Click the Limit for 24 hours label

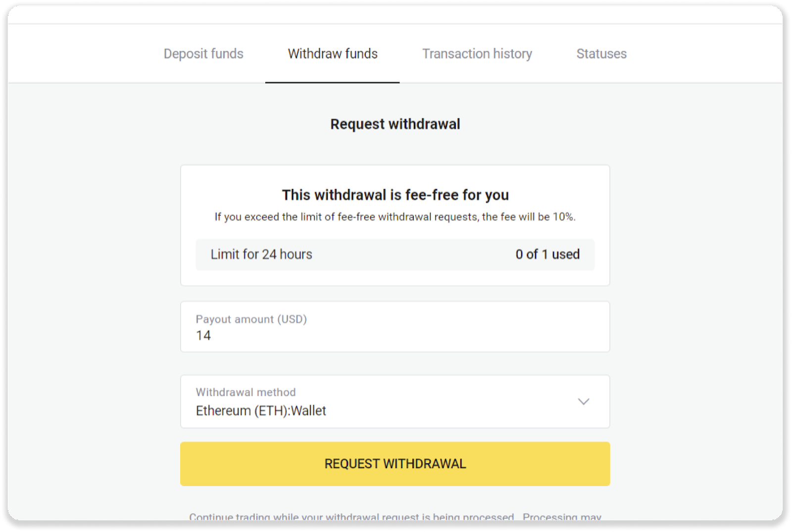point(261,254)
